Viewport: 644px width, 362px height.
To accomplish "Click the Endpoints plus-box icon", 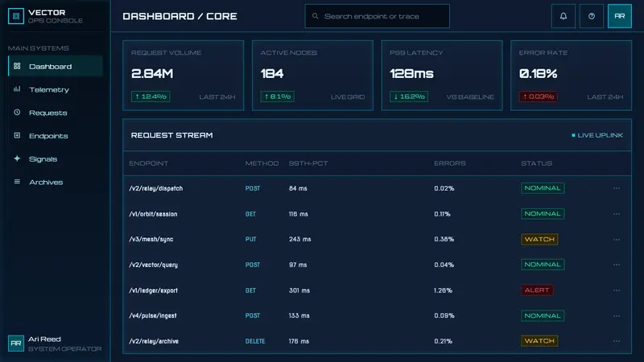I will [17, 135].
